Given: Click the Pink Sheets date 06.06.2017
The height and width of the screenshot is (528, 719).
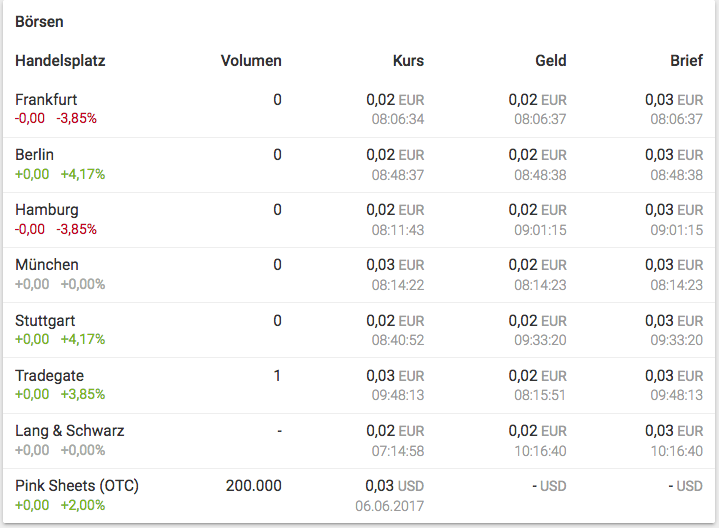Looking at the screenshot, I should pos(389,505).
